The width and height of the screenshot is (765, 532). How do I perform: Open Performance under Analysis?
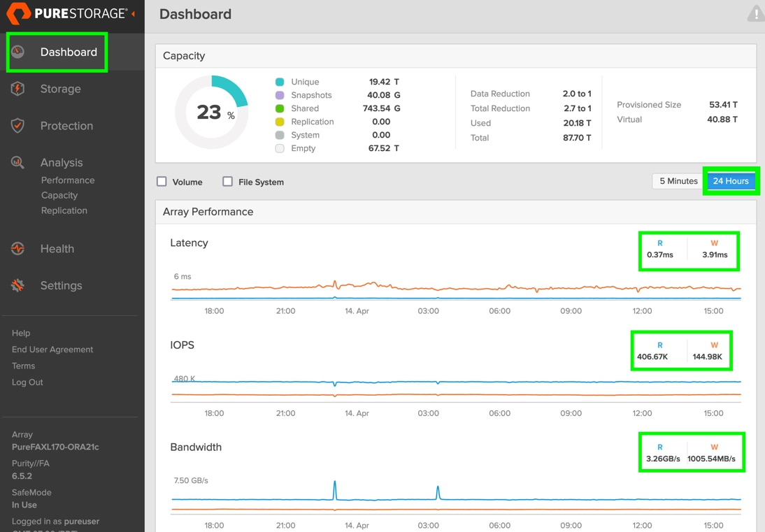(68, 180)
